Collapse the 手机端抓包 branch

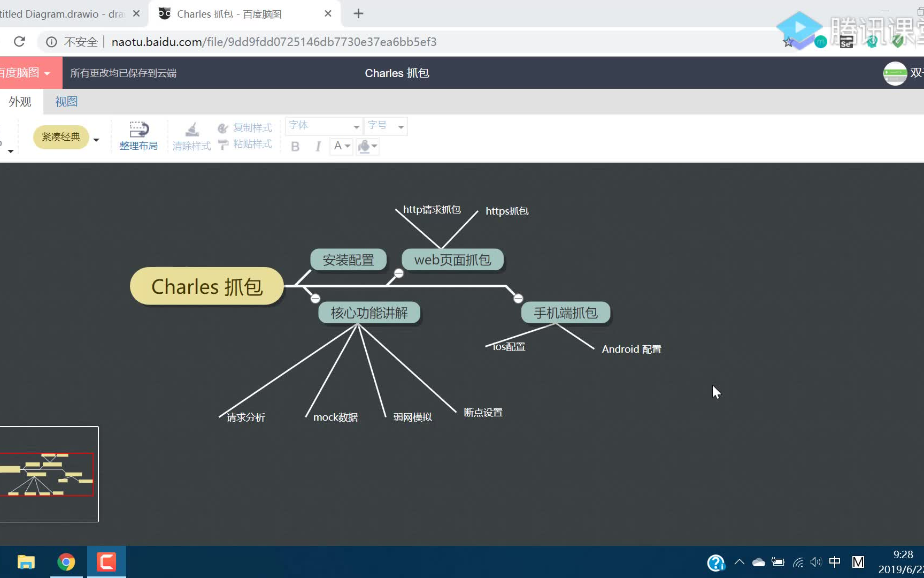click(x=518, y=298)
